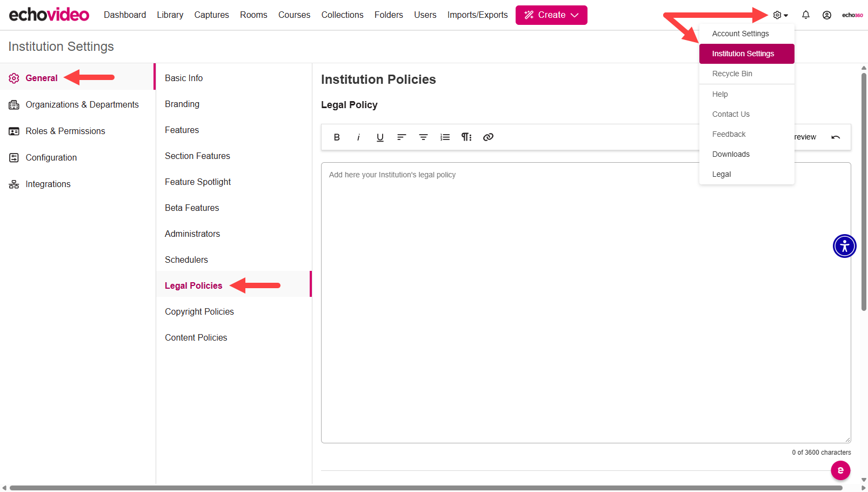The width and height of the screenshot is (868, 492).
Task: Choose Help from dropdown menu
Action: pyautogui.click(x=747, y=94)
